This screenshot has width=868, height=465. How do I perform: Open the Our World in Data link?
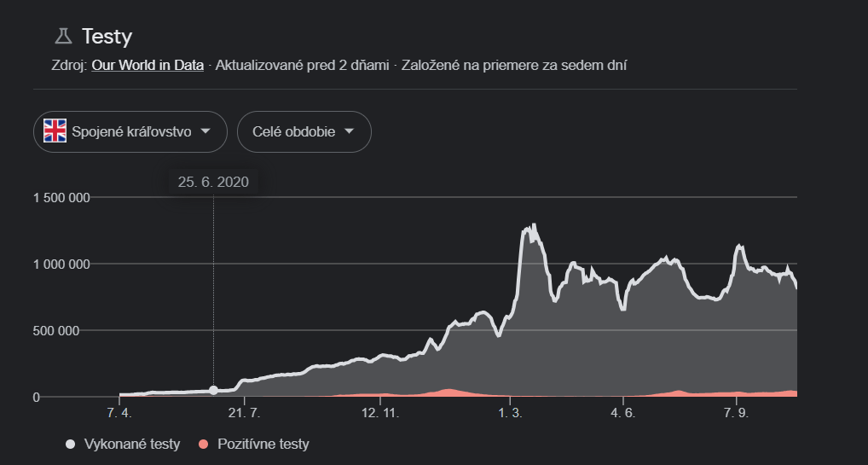(x=148, y=65)
